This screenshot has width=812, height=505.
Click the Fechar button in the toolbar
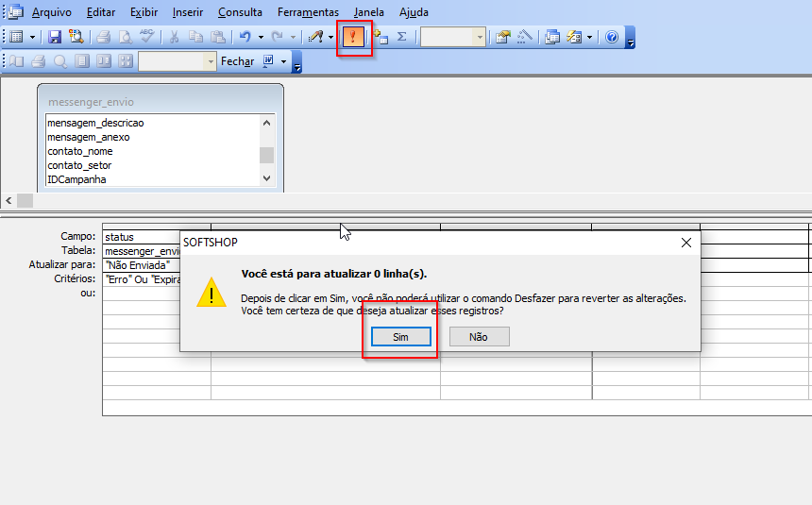click(x=237, y=61)
